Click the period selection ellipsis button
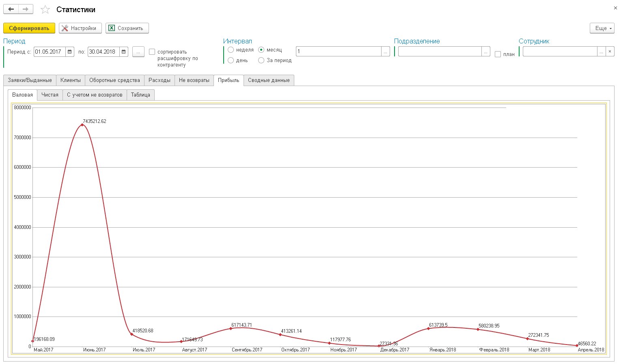The image size is (619, 364). pos(138,52)
